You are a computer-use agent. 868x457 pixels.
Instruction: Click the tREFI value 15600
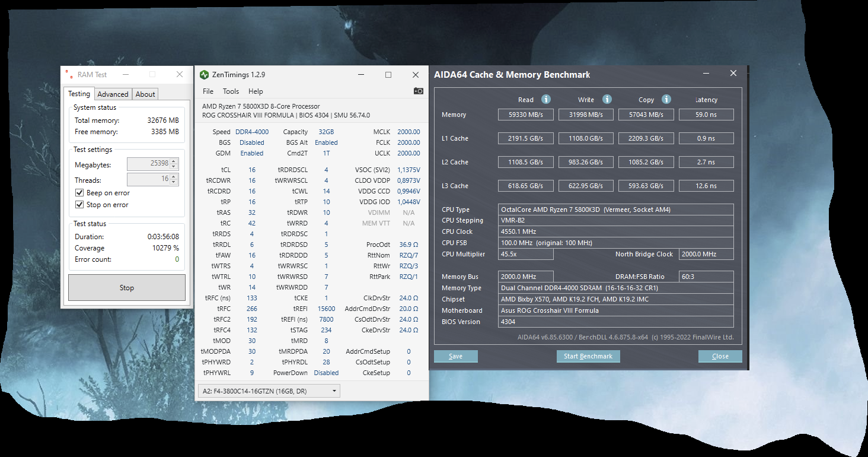click(327, 309)
